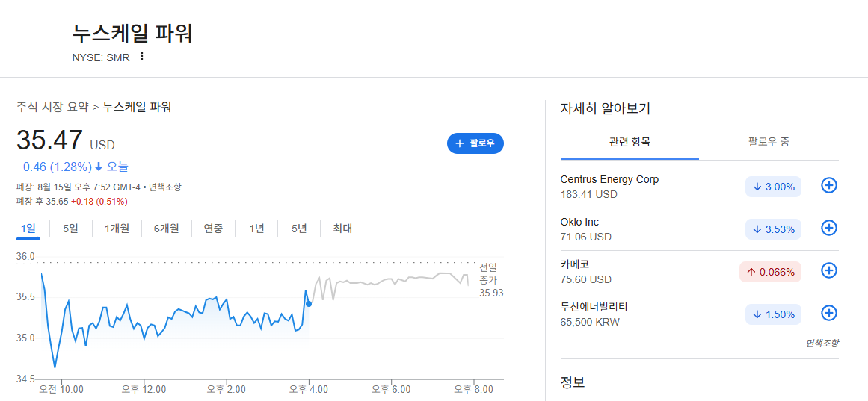Select the 1개월 chart range
This screenshot has width=868, height=401.
[x=117, y=228]
